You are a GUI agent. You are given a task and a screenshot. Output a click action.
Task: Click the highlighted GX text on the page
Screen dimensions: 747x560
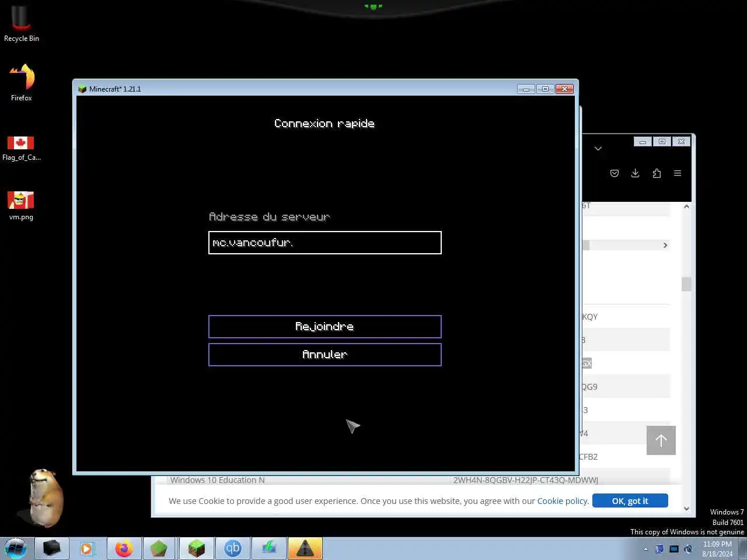[587, 363]
